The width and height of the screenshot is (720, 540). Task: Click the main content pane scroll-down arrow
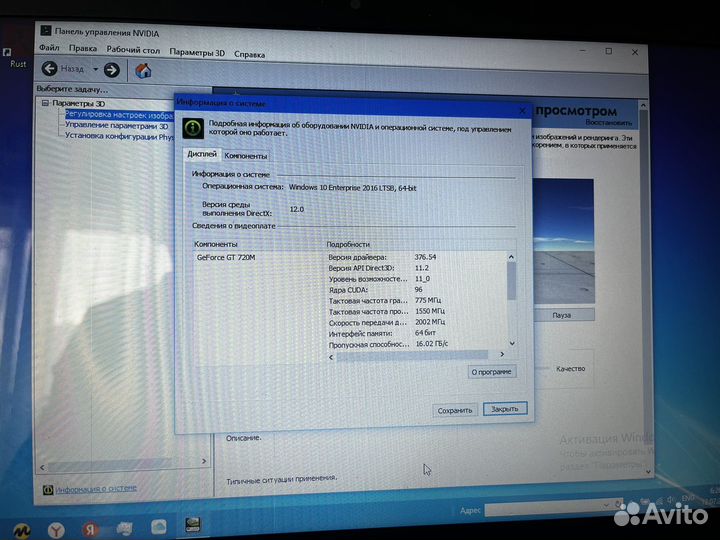pyautogui.click(x=648, y=472)
